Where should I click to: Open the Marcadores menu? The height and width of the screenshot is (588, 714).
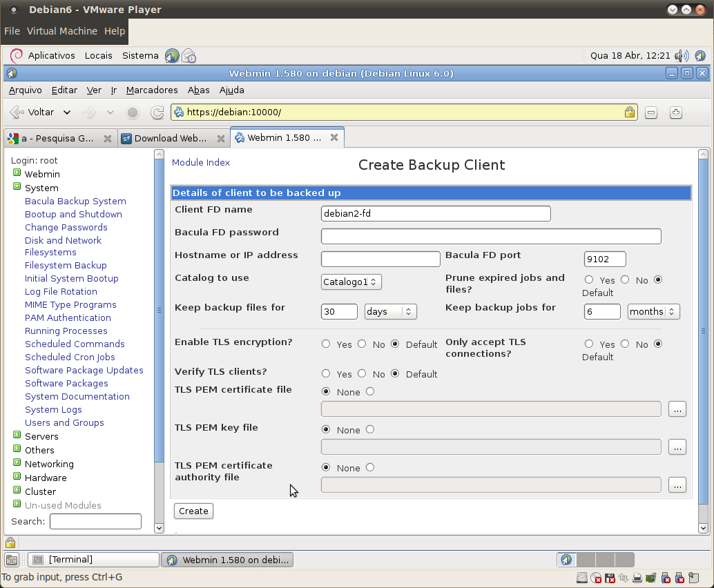coord(152,90)
